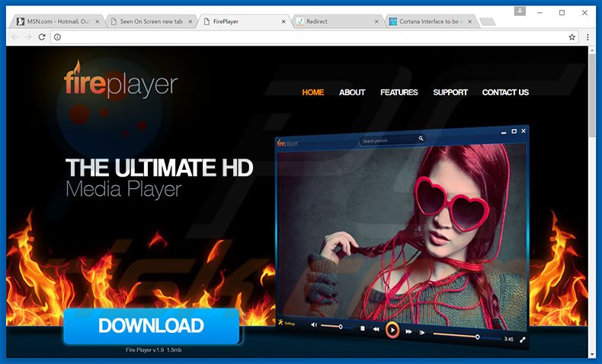Screen dimensions: 602x364
Task: View site info icon in address bar
Action: [58, 37]
